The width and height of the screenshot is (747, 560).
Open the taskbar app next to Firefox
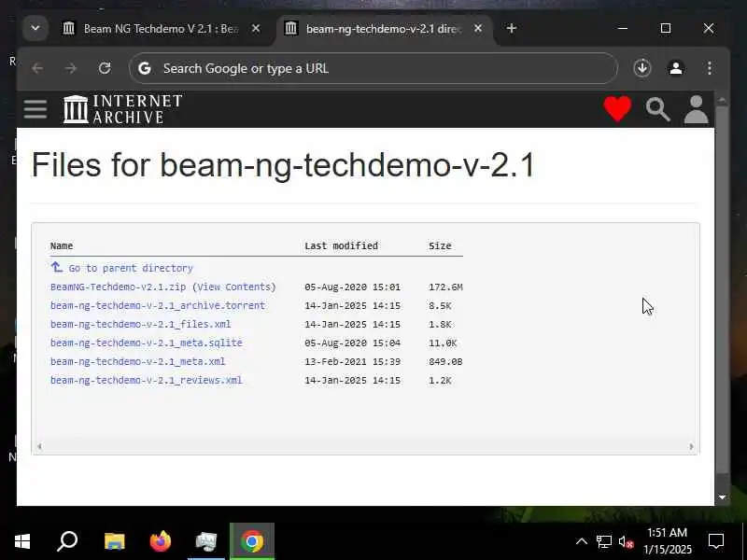[205, 541]
